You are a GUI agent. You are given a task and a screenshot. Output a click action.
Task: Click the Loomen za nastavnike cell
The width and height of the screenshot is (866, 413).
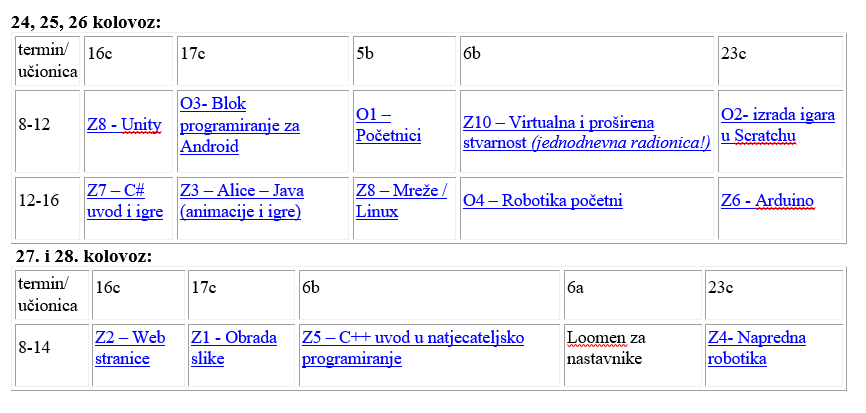coord(633,355)
